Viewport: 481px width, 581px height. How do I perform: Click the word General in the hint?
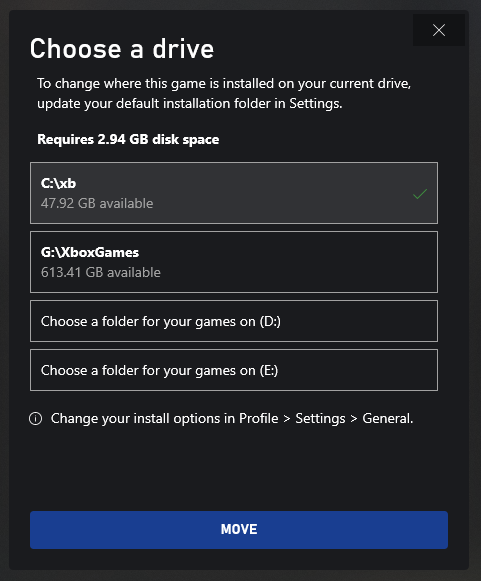pos(387,419)
